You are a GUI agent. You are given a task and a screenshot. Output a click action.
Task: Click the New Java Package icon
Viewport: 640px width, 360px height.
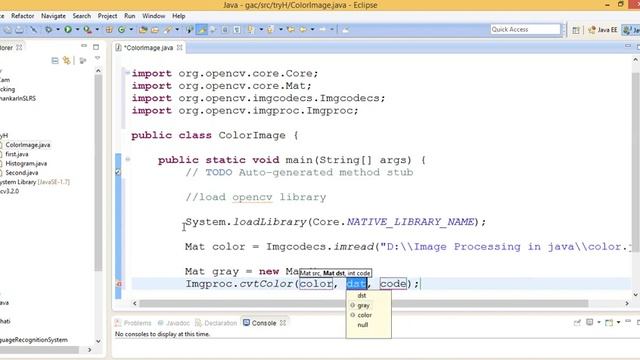[109, 29]
